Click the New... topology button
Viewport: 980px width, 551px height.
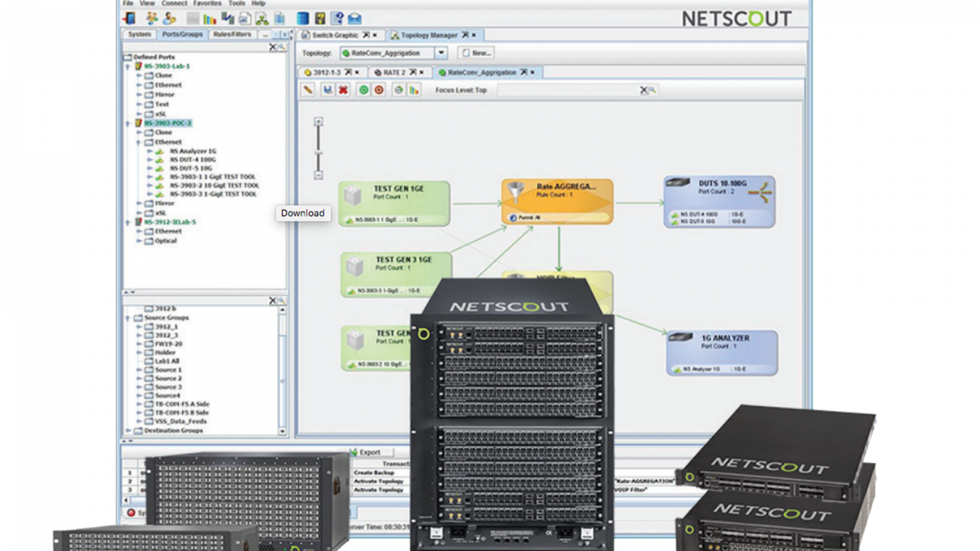click(x=474, y=53)
